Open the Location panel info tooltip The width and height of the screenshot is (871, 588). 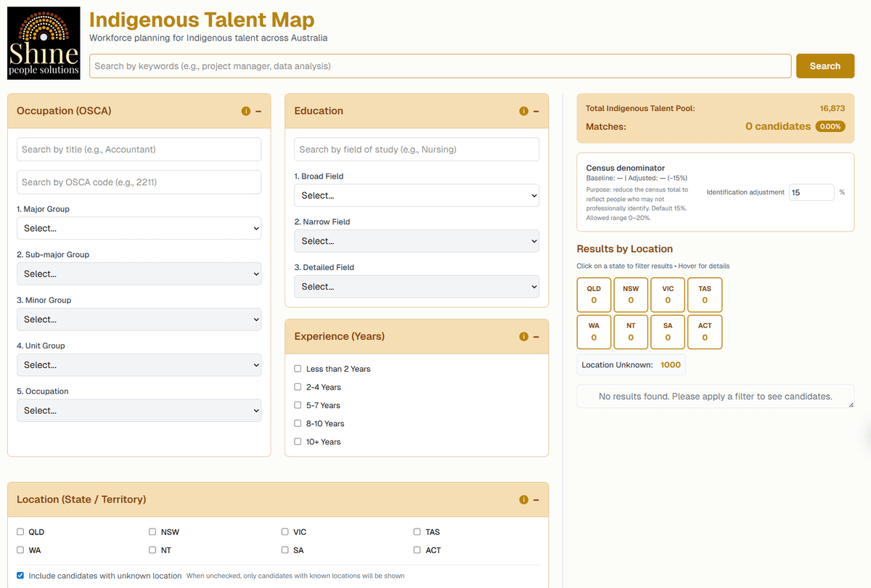coord(523,499)
